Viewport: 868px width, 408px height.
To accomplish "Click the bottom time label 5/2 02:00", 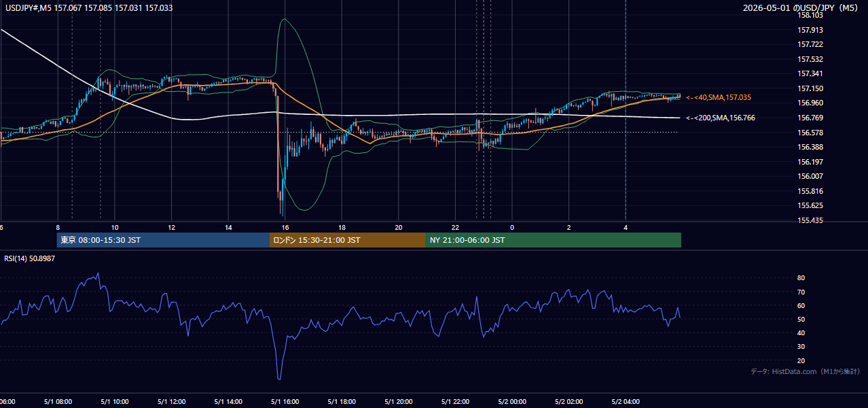I will click(x=568, y=402).
